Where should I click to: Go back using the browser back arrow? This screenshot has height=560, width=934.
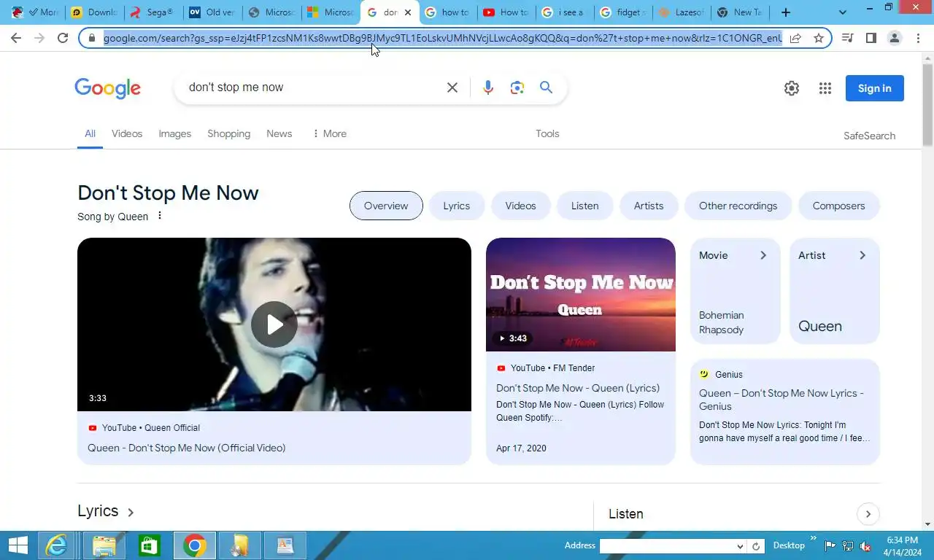tap(16, 38)
